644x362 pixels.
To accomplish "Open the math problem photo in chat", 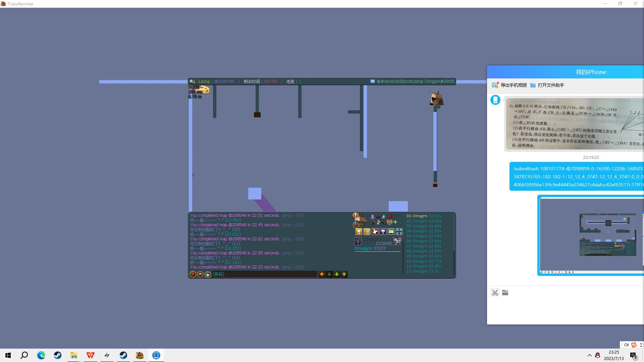I will click(x=575, y=124).
